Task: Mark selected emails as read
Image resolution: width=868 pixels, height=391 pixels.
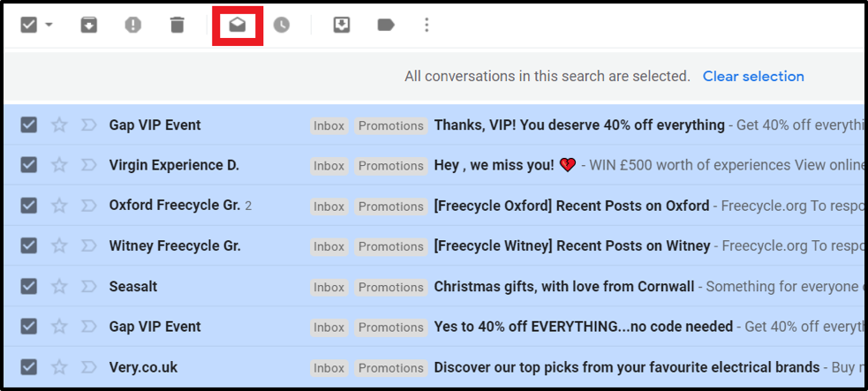Action: (238, 25)
